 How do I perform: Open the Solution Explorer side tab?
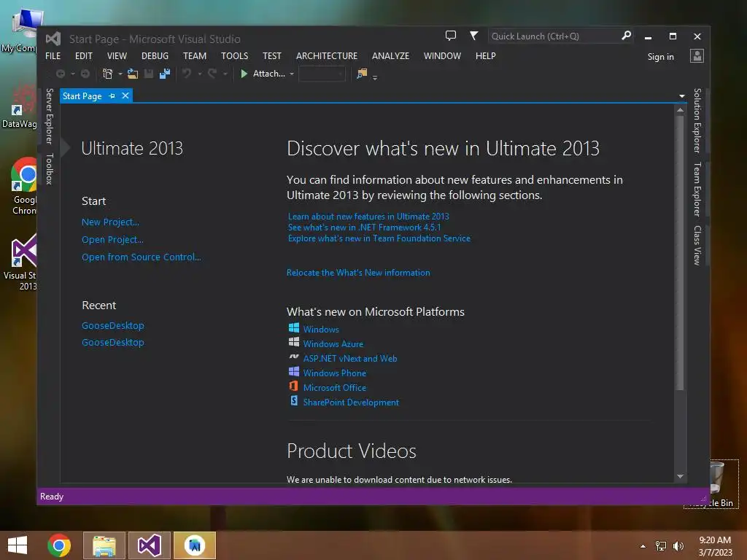697,120
